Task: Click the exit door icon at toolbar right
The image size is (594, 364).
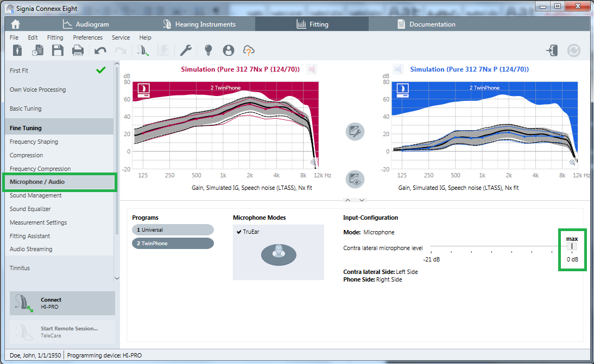Action: [552, 50]
